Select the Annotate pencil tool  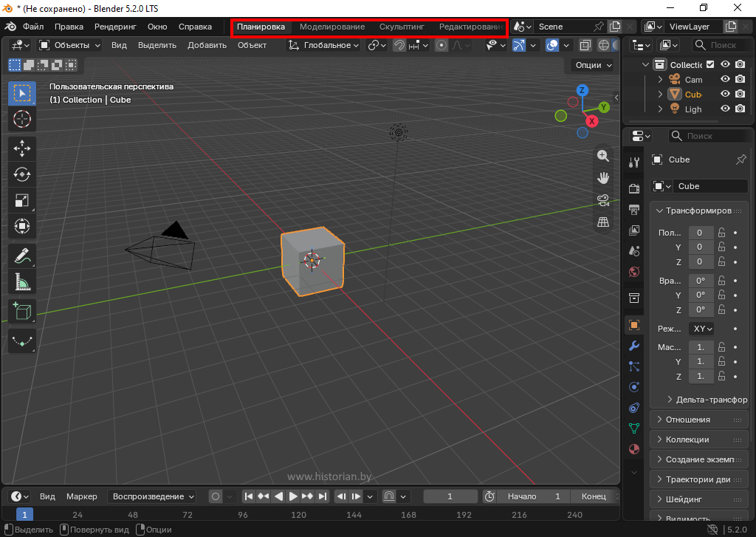21,256
